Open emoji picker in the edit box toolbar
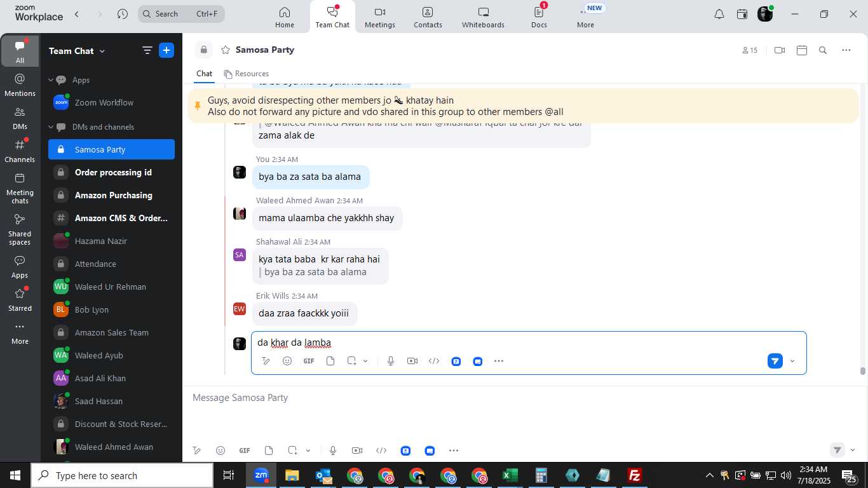The image size is (868, 488). point(287,361)
